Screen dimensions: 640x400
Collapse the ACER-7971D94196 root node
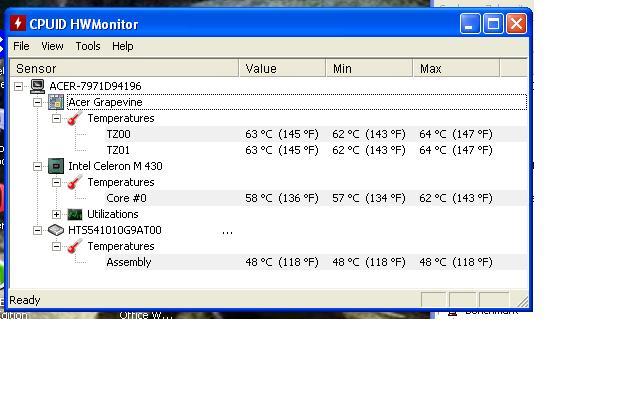click(18, 86)
